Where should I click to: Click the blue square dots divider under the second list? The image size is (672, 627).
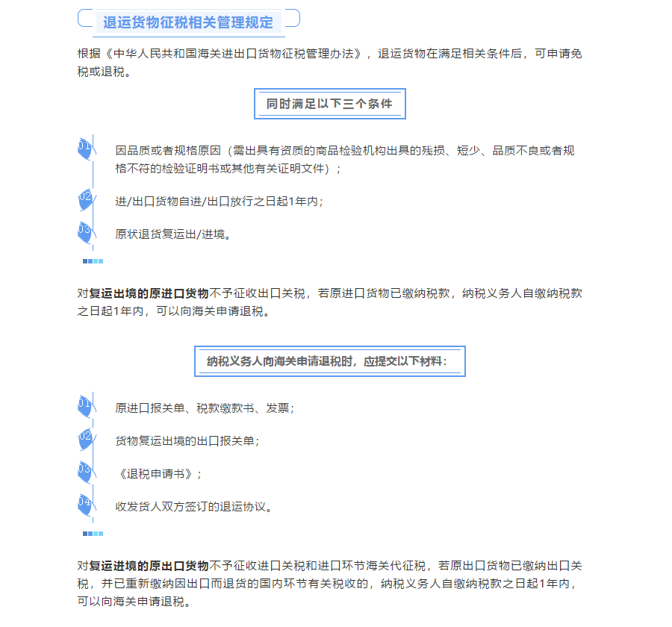(x=93, y=534)
